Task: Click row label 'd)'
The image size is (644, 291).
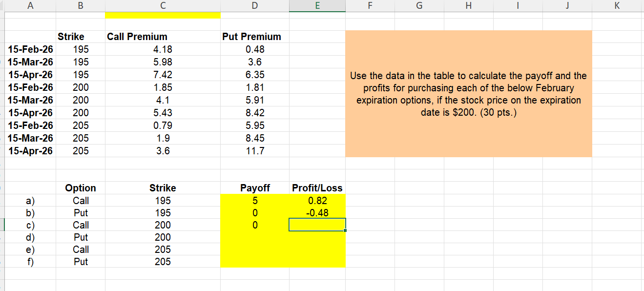Action: [30, 237]
